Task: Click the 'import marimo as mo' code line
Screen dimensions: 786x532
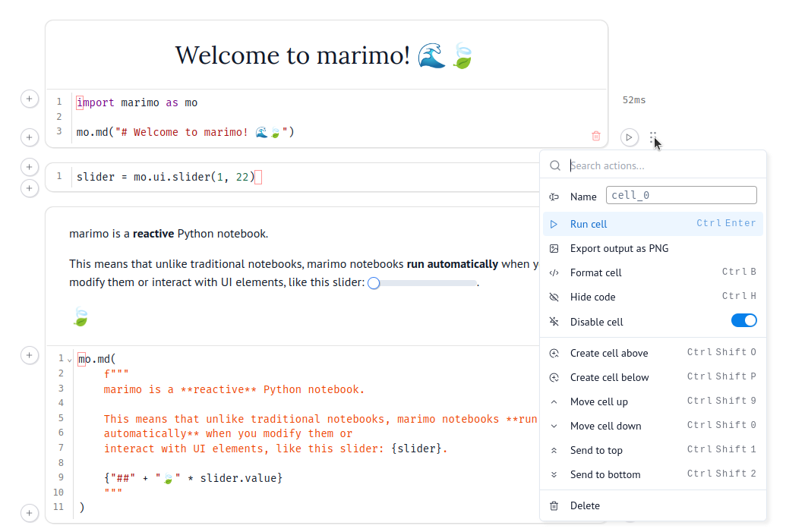Action: pos(137,102)
